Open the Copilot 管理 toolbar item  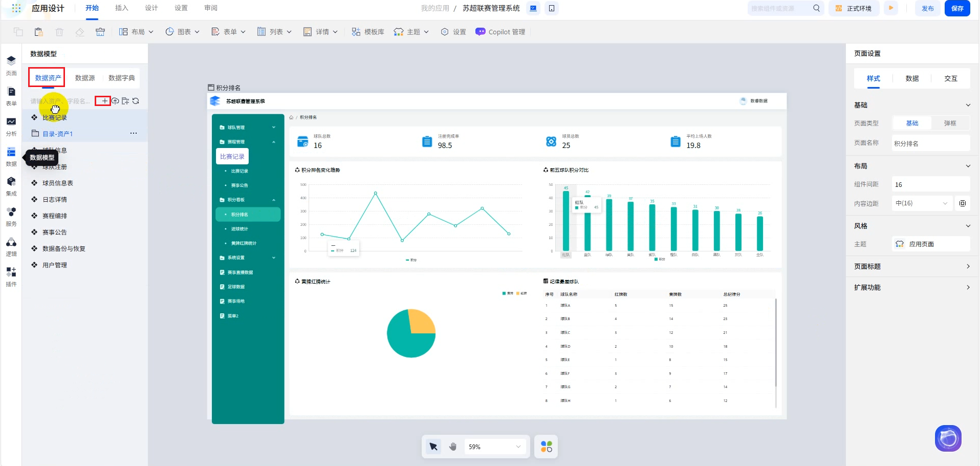click(x=500, y=32)
